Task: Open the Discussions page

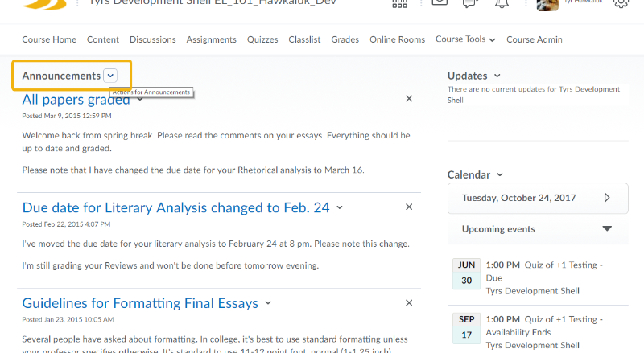Action: tap(153, 39)
